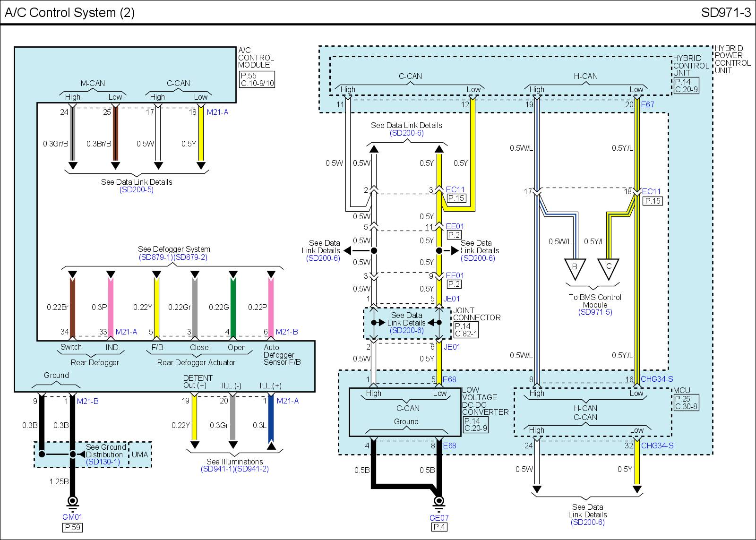Open the SD879-2 defogger system link
This screenshot has height=540, width=756.
(190, 257)
